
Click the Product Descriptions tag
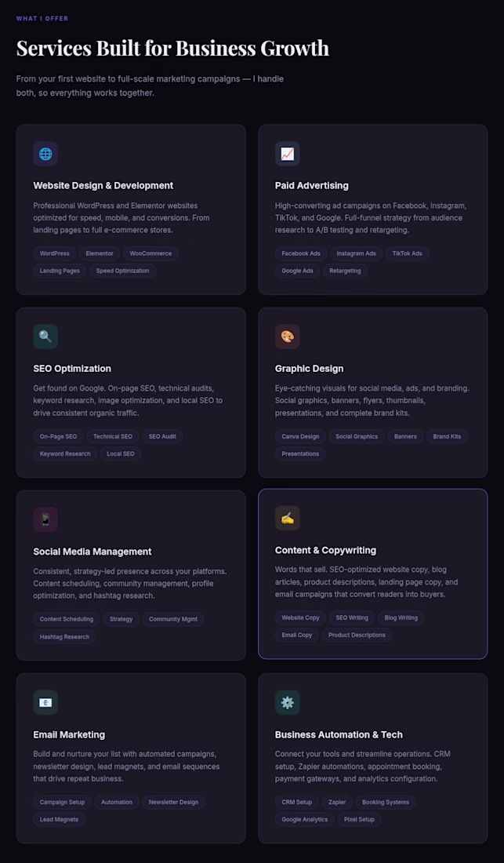pos(357,635)
